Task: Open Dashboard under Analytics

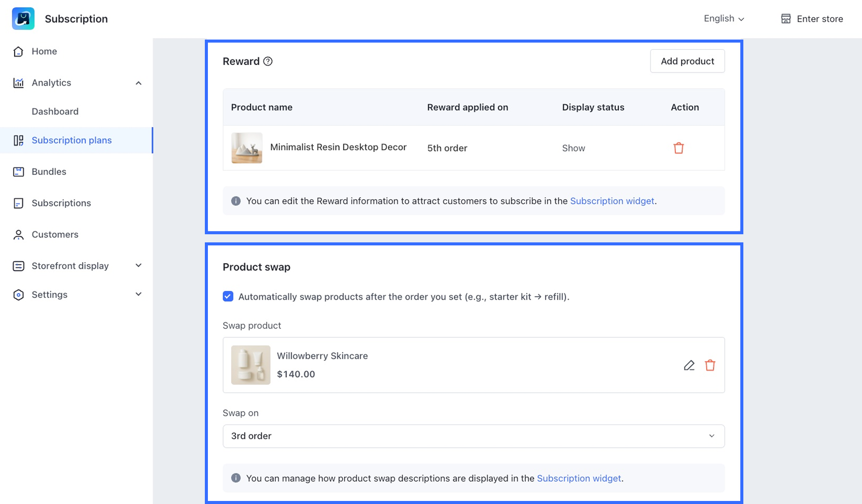Action: click(55, 112)
